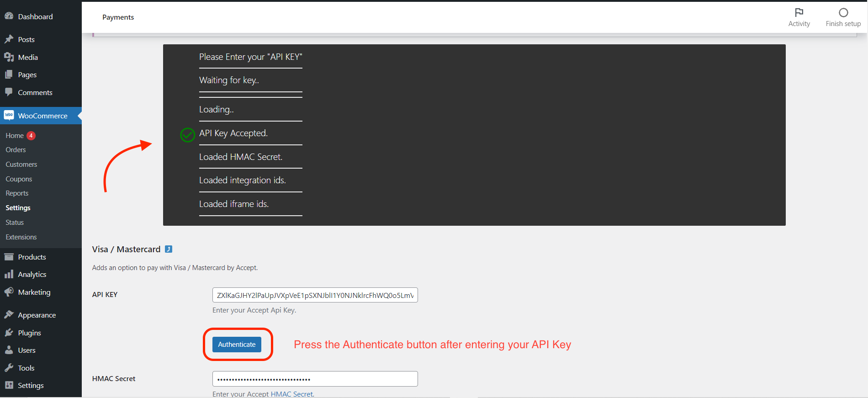868x398 pixels.
Task: Open Posts menu item
Action: [x=26, y=40]
